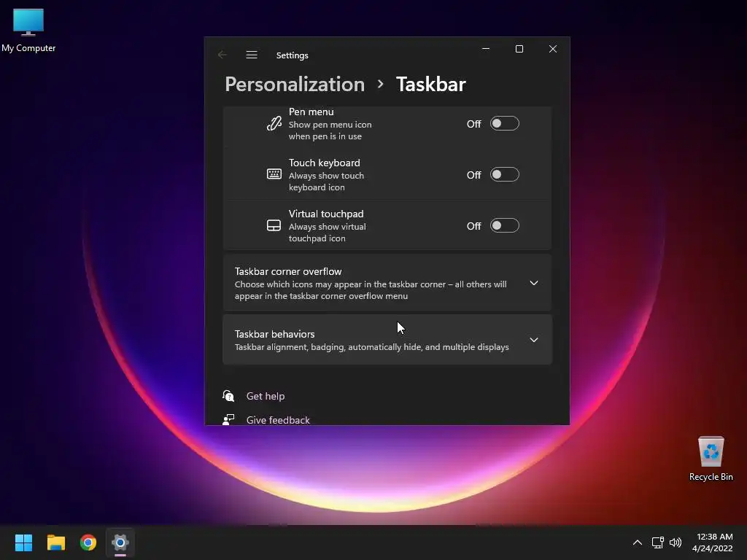Image resolution: width=747 pixels, height=560 pixels.
Task: Click the Pen menu icon
Action: (x=274, y=124)
